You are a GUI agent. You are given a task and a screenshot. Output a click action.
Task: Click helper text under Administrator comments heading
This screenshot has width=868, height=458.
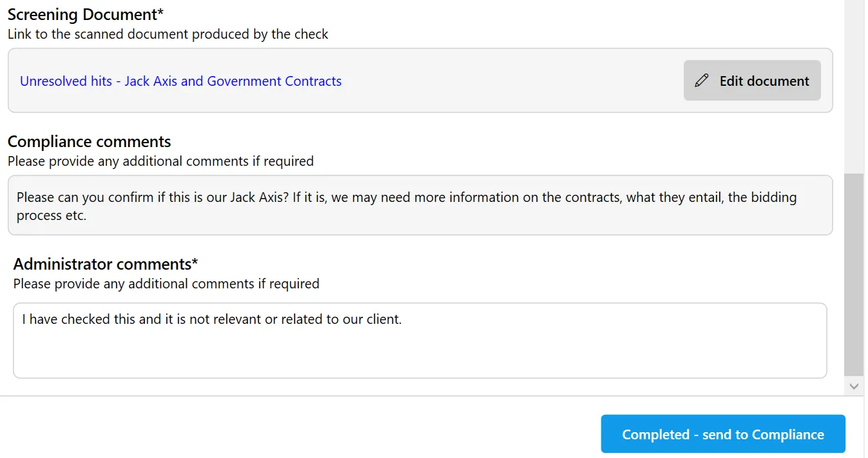coord(166,283)
